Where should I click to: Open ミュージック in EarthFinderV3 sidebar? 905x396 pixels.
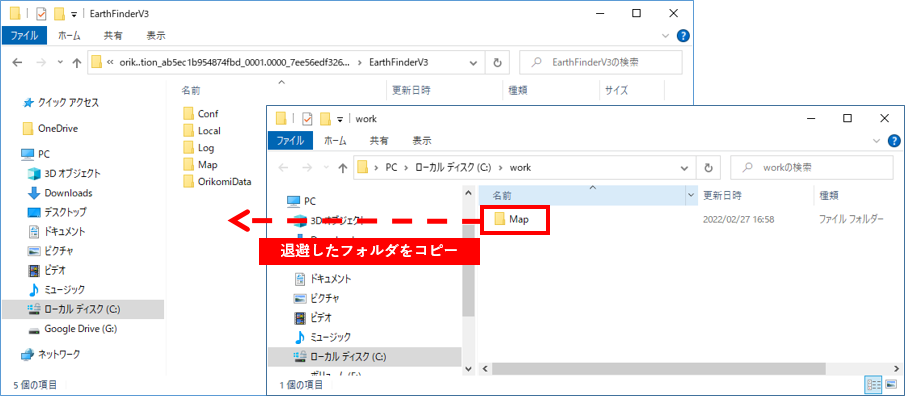pyautogui.click(x=57, y=290)
